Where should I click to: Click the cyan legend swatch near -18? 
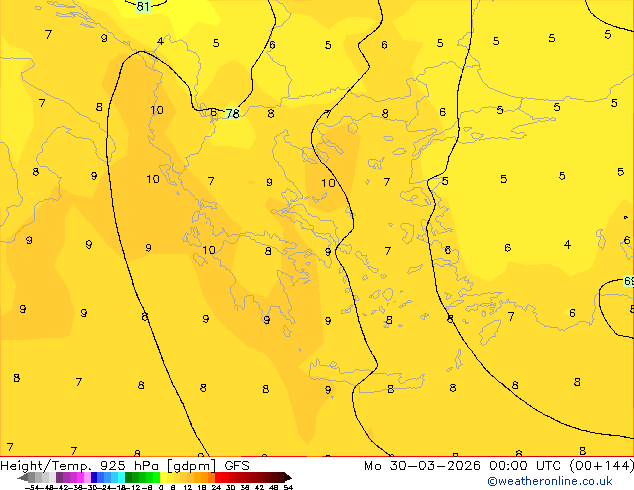point(121,477)
